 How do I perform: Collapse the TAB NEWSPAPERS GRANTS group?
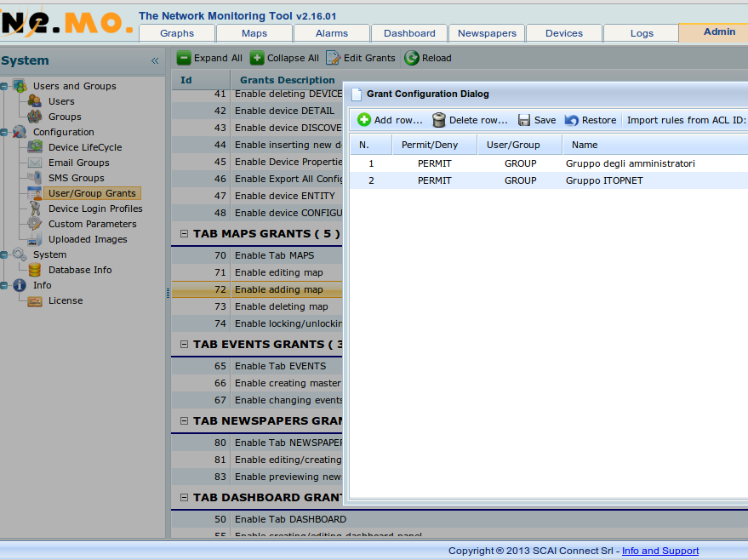[x=184, y=420]
